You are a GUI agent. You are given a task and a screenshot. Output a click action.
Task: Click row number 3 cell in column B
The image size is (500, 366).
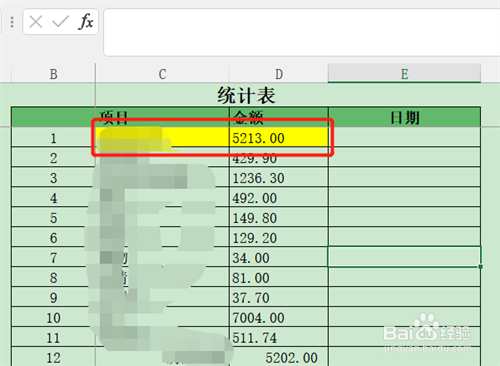(53, 178)
